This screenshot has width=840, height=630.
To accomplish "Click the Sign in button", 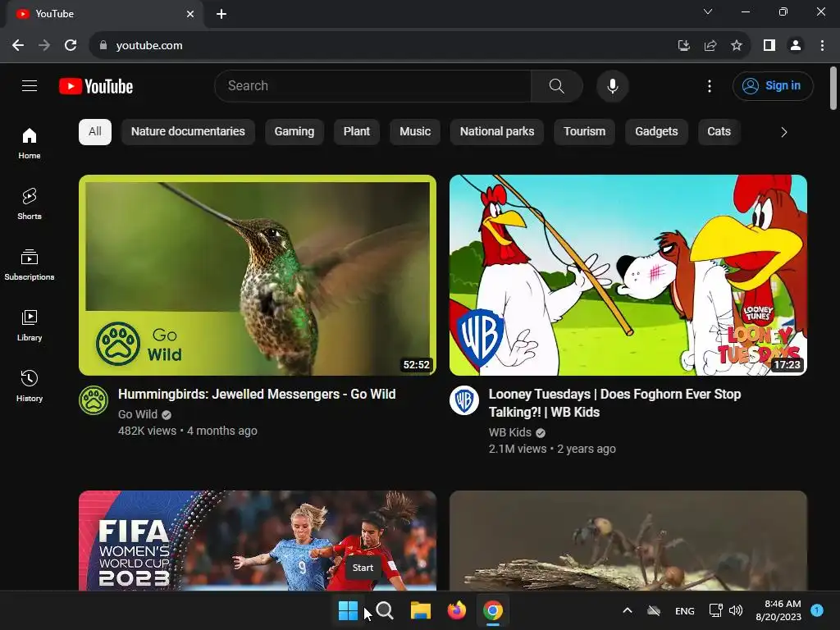I will 773,85.
